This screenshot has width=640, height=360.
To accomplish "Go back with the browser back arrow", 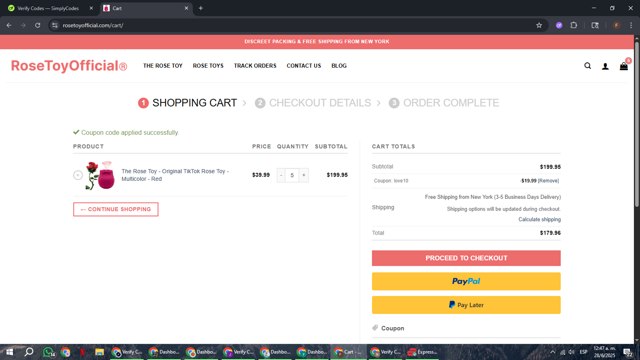I will (9, 25).
